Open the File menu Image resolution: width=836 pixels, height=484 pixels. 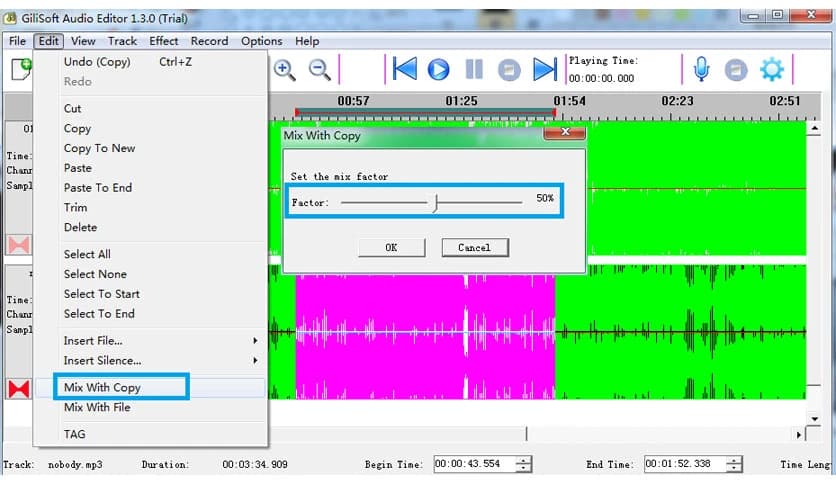[x=17, y=41]
